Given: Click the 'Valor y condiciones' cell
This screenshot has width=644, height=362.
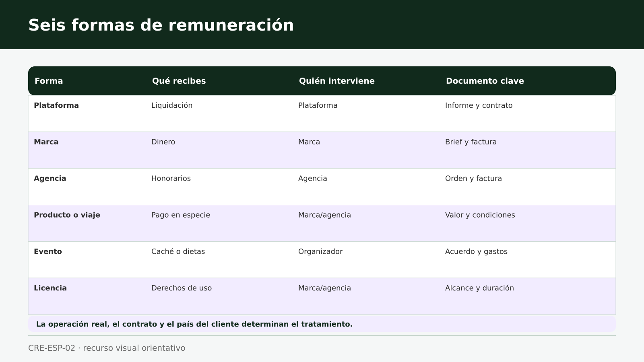Looking at the screenshot, I should tap(480, 215).
